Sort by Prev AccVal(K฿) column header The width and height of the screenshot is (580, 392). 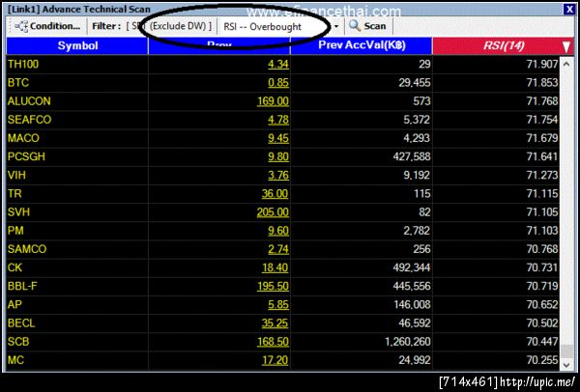coord(362,45)
